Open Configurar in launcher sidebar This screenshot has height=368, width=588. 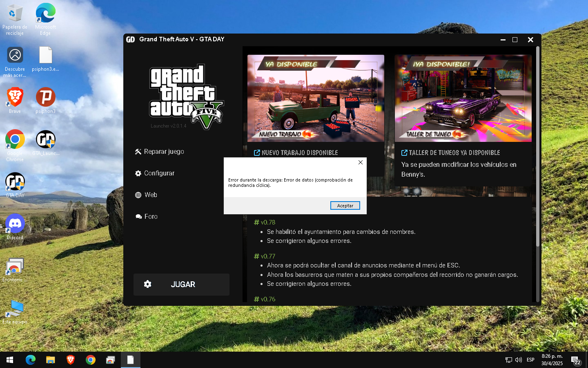coord(155,173)
